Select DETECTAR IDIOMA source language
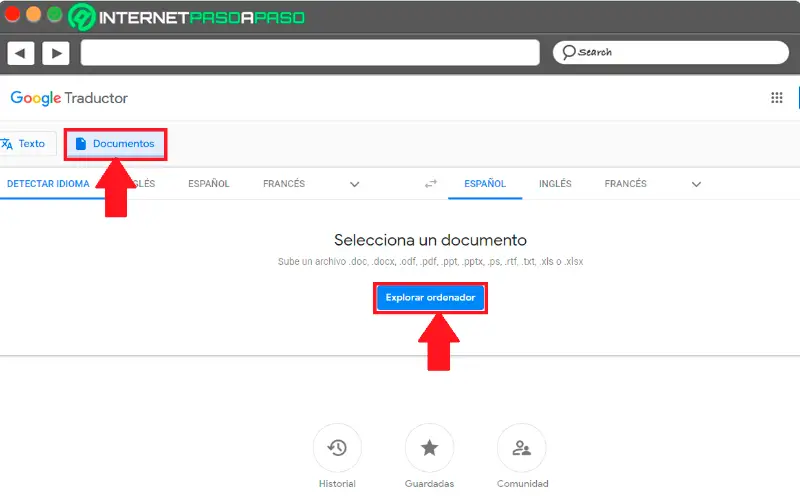This screenshot has height=500, width=800. pyautogui.click(x=48, y=184)
